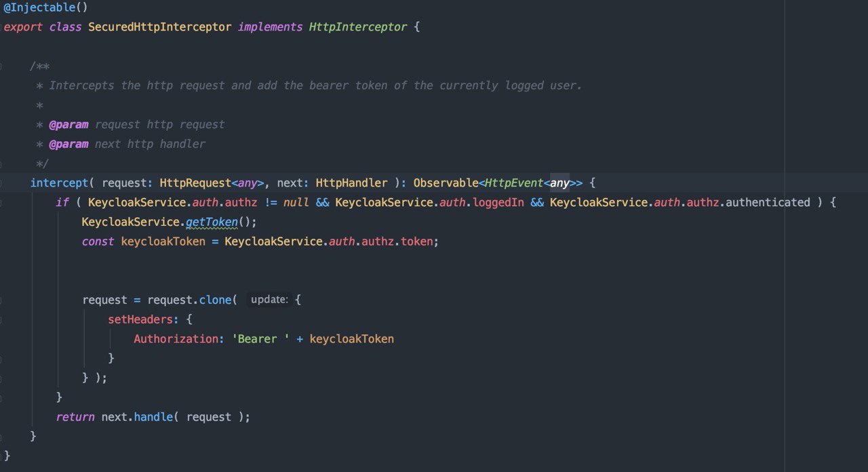Collapse fold marker beside request.clone line
Viewport: 868px width, 472px height.
pos(2,300)
